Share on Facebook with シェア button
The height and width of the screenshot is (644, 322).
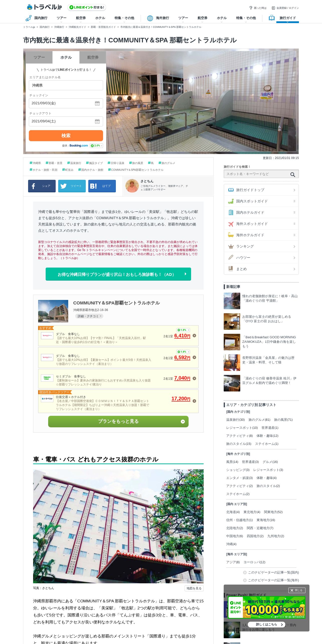(x=42, y=186)
